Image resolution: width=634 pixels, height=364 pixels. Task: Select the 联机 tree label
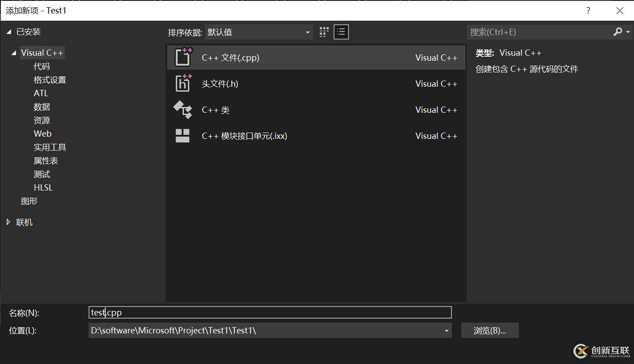24,222
